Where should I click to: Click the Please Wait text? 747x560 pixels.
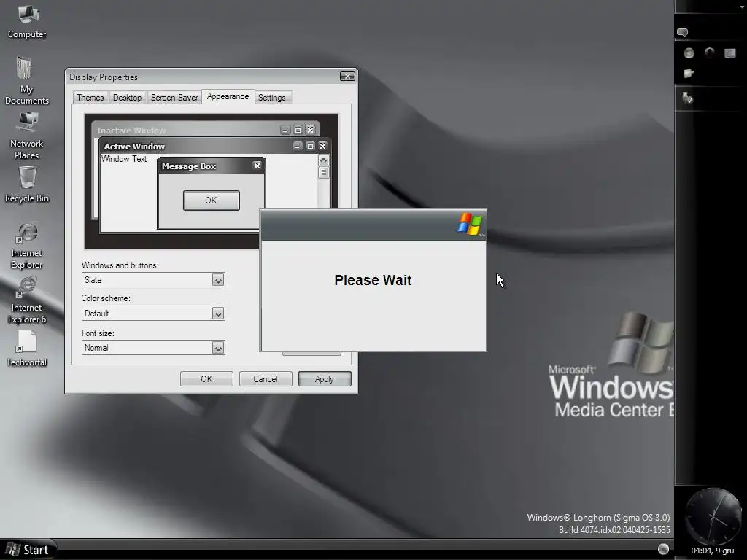(x=373, y=280)
